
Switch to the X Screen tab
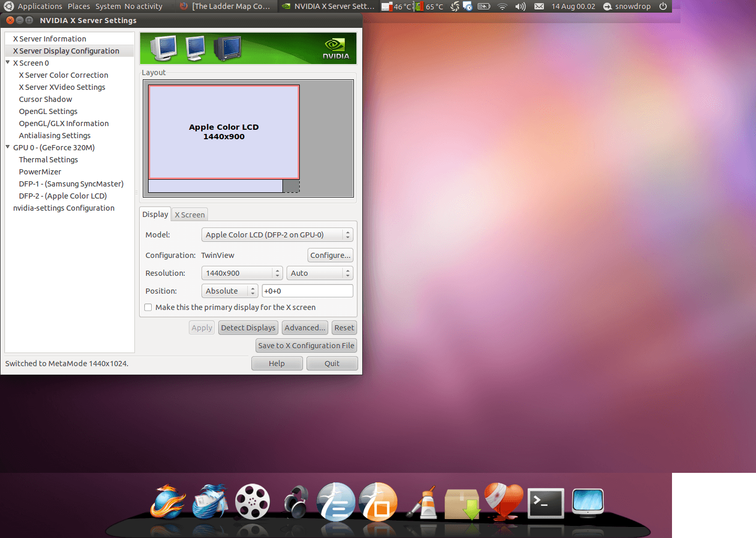190,215
